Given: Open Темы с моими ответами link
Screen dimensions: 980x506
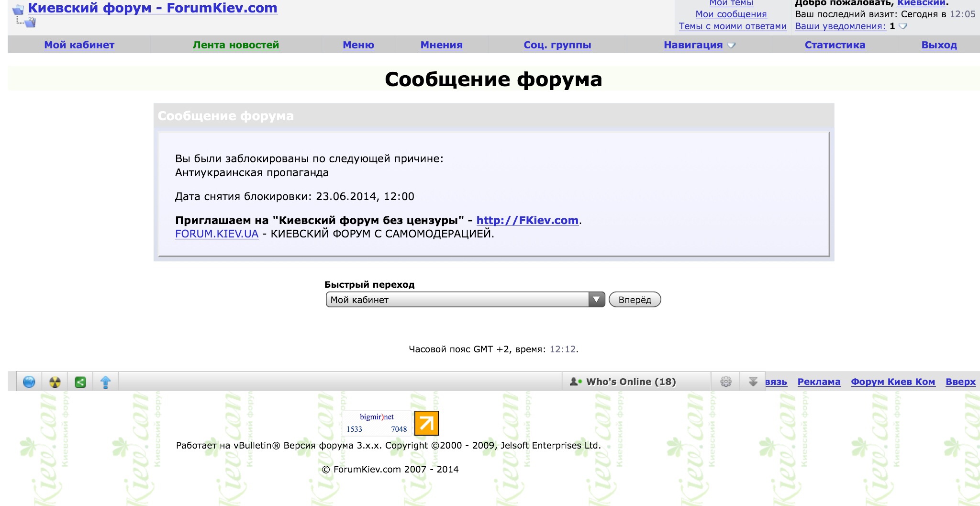Looking at the screenshot, I should [x=733, y=26].
